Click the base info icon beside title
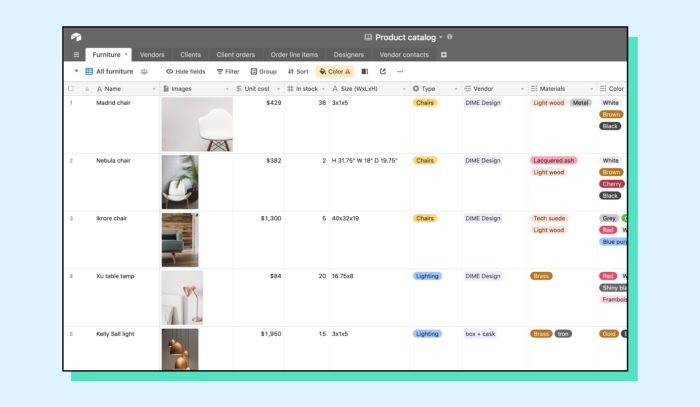The image size is (700, 407). click(450, 37)
